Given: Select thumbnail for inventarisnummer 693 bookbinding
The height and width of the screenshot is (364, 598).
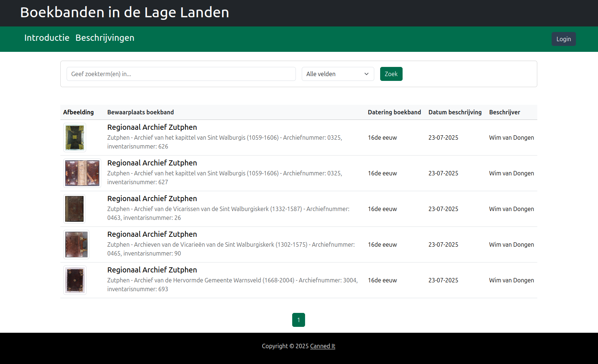Looking at the screenshot, I should coord(75,280).
